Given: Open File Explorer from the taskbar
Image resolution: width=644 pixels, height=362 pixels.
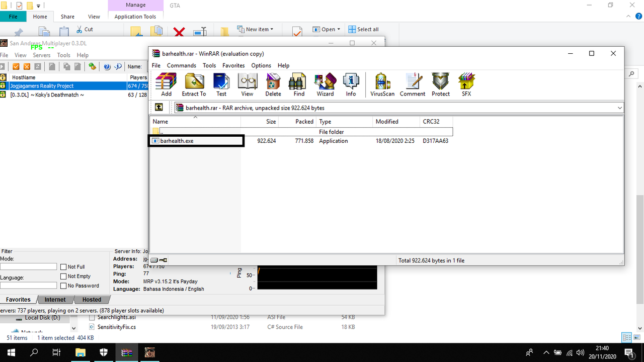Looking at the screenshot, I should (x=81, y=352).
